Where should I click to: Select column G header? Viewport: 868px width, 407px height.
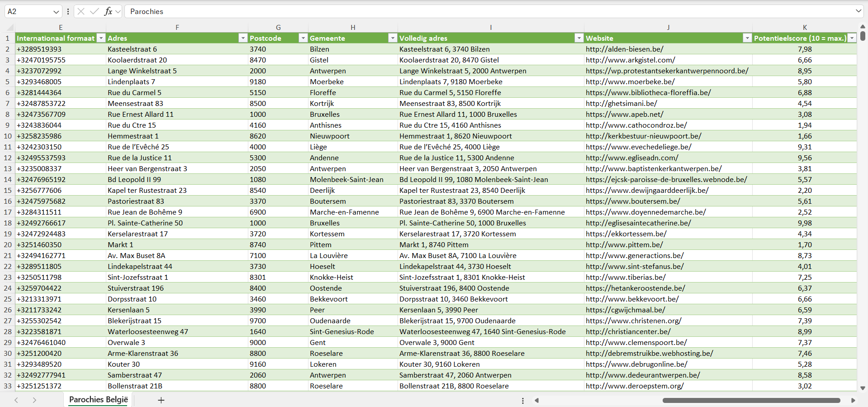[x=278, y=27]
